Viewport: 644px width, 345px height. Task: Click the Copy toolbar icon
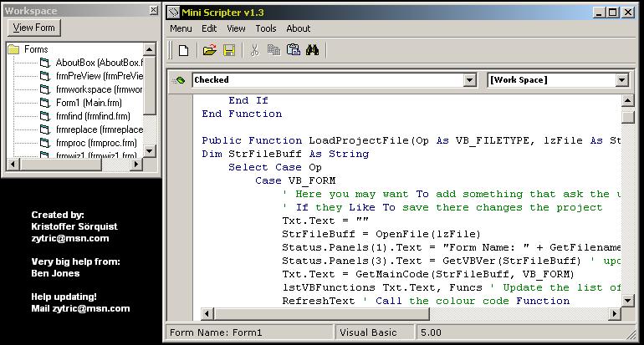coord(273,50)
